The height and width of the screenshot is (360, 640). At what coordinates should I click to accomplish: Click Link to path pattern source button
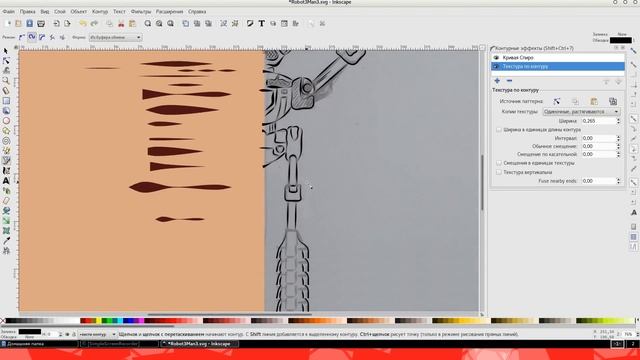click(x=613, y=101)
